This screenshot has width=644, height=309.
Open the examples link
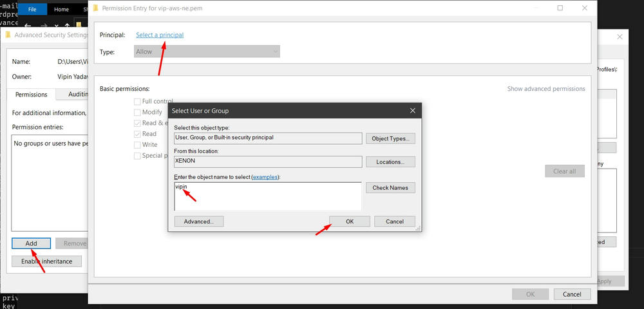tap(265, 177)
